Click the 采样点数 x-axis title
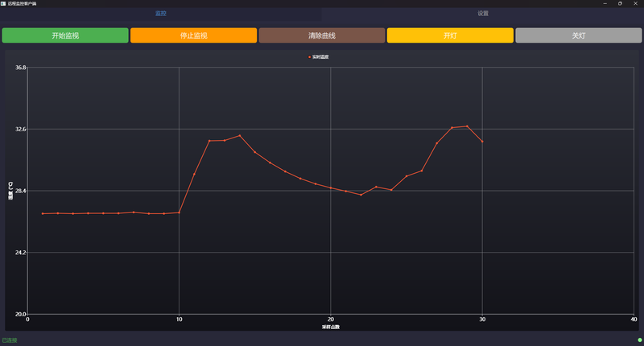644x346 pixels. [x=331, y=327]
